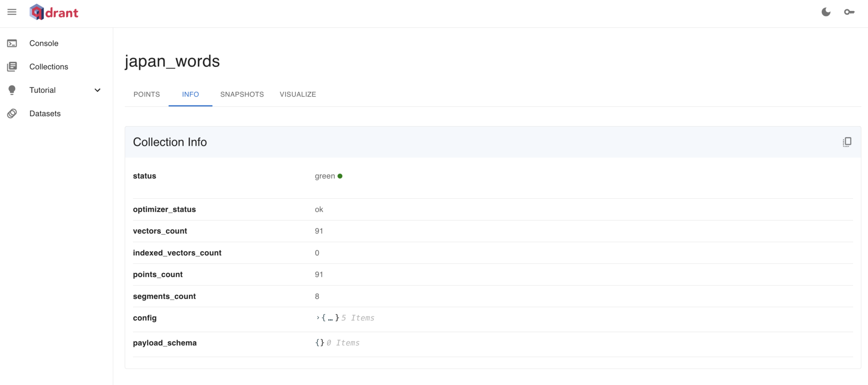This screenshot has width=868, height=385.
Task: Go to the Visualize tab
Action: 298,94
